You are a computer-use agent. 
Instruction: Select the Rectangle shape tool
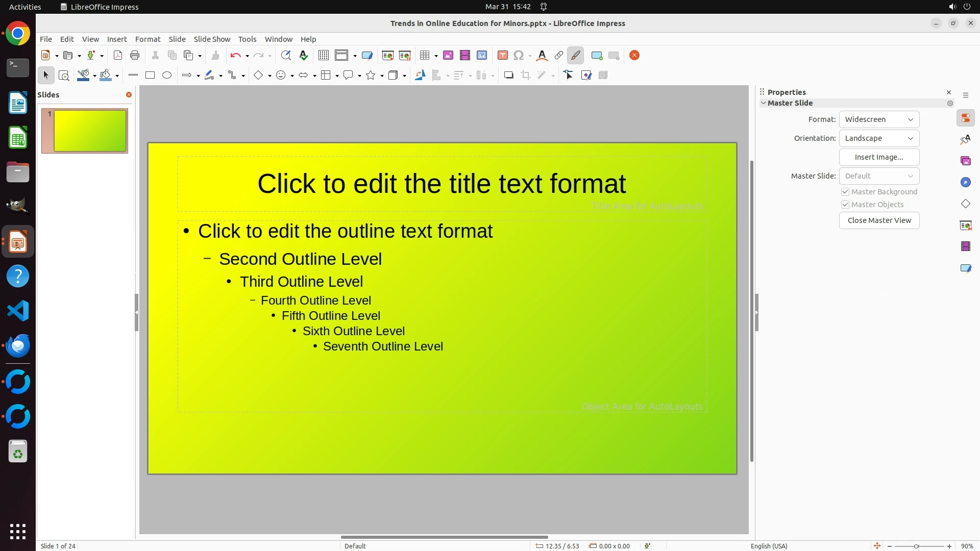(x=150, y=76)
